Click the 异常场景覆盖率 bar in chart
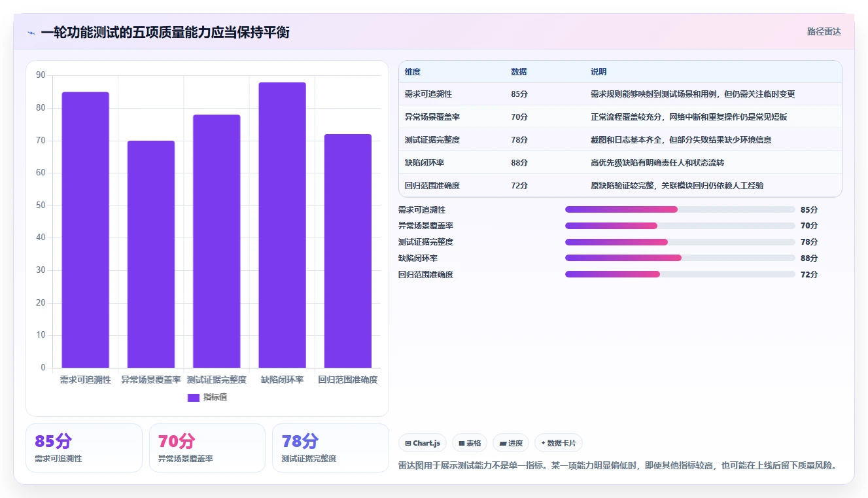Screen dimensions: 868x498 [x=151, y=254]
